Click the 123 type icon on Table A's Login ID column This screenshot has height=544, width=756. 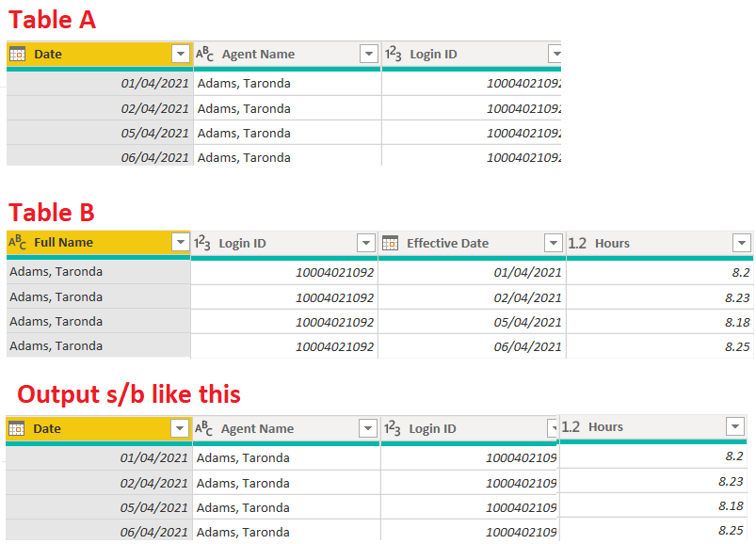393,54
